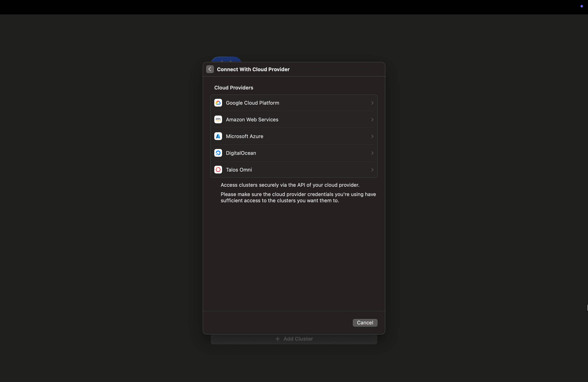Choose the Microsoft Azure label

[245, 136]
